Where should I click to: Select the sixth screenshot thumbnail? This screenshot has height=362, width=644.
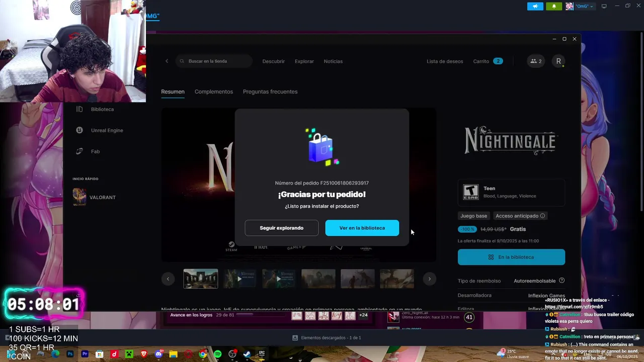[396, 279]
